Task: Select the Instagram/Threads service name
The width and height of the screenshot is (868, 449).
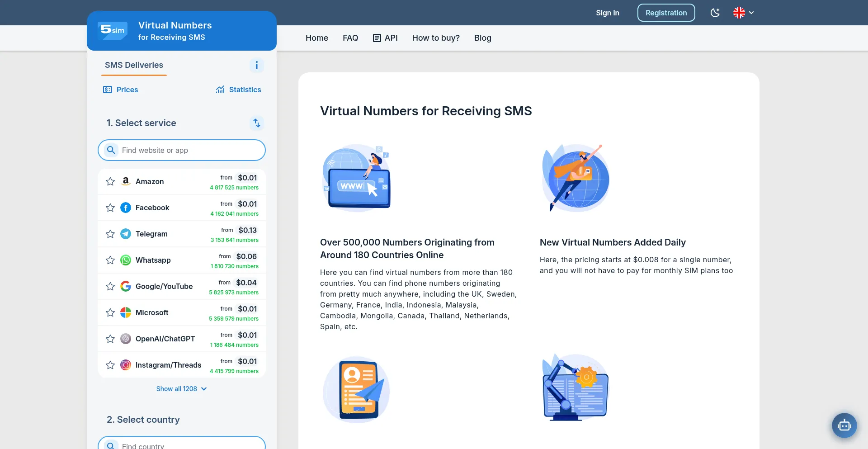Action: click(x=169, y=365)
